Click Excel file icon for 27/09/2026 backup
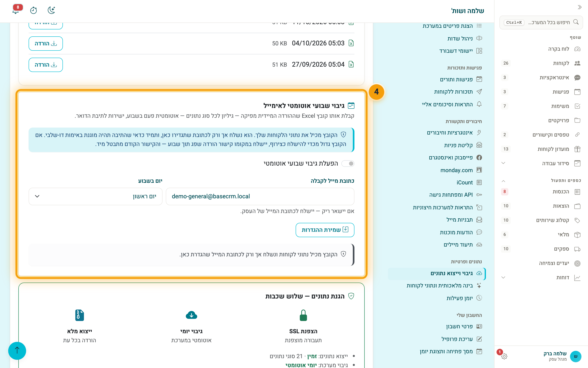This screenshot has height=368, width=588. 351,64
